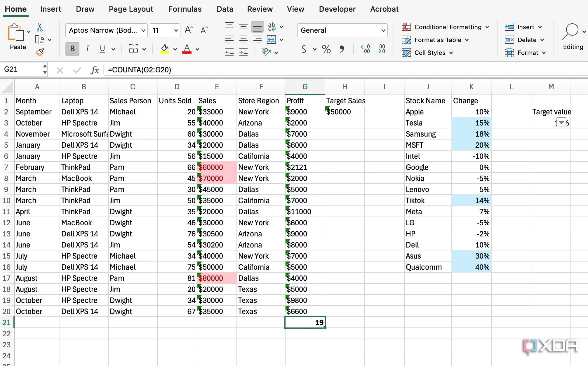This screenshot has width=588, height=366.
Task: Click the Increase Indent icon
Action: 243,53
